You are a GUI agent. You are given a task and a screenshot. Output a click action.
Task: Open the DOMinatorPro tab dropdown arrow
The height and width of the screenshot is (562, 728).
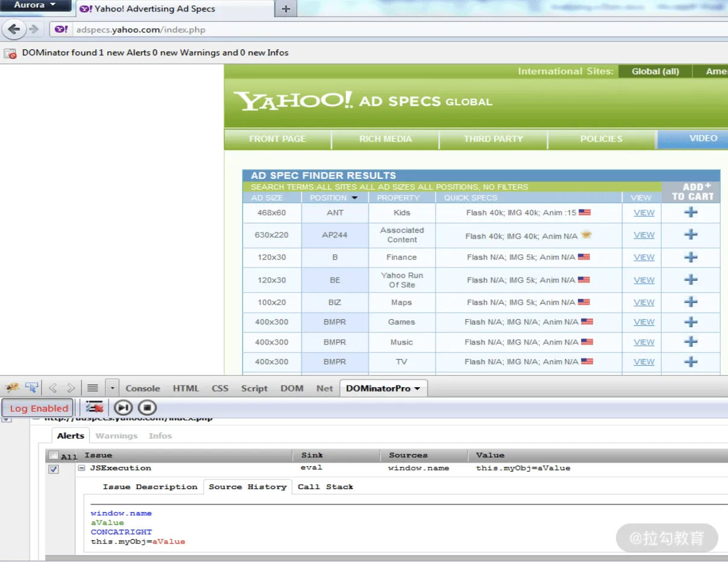pyautogui.click(x=417, y=389)
